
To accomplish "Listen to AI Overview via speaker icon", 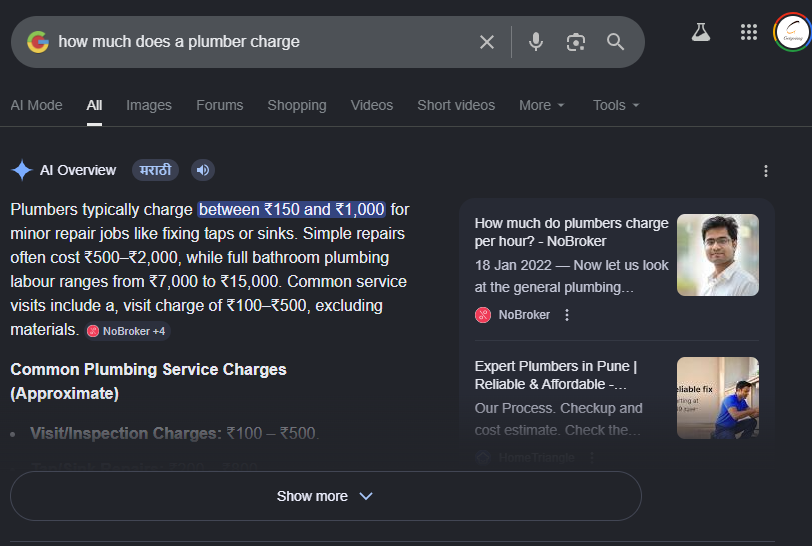I will (x=202, y=170).
